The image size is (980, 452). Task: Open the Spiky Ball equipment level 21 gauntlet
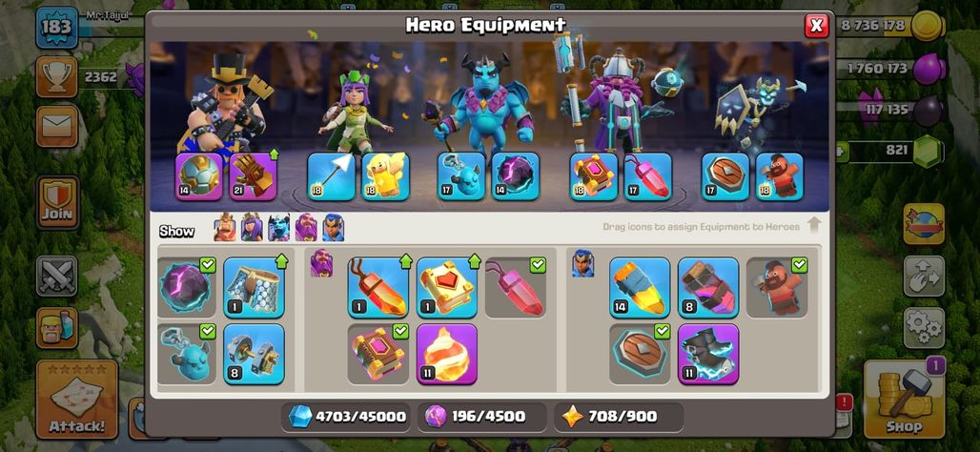(254, 177)
